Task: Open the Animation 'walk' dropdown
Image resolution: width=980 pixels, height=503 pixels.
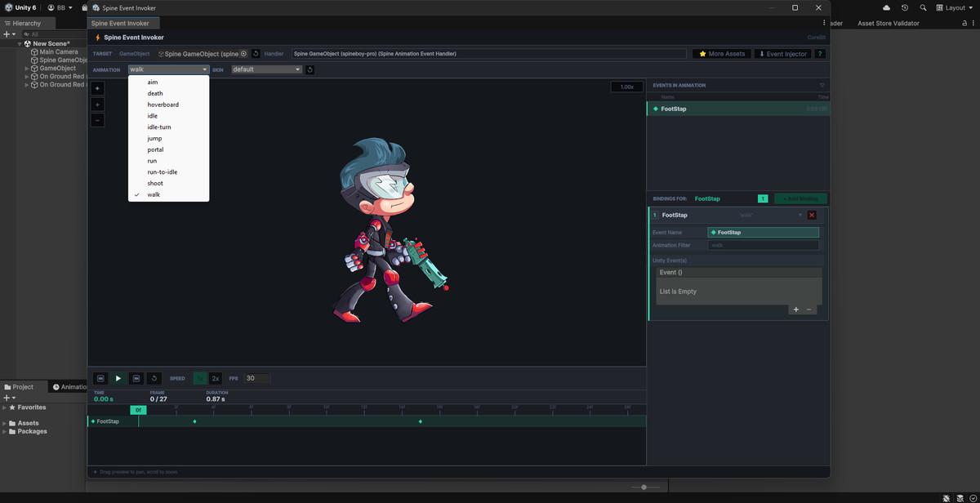Action: coord(168,69)
